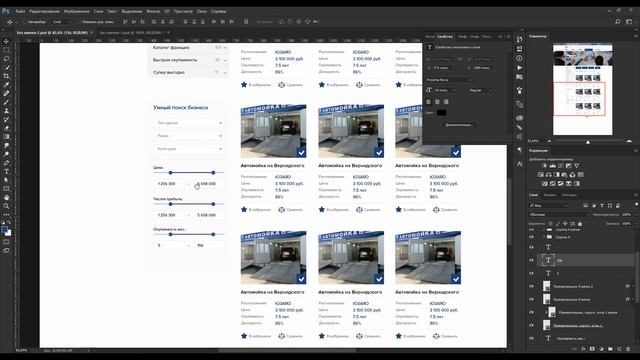
Task: Click the foreground color swatch in toolbar
Action: click(x=4, y=229)
